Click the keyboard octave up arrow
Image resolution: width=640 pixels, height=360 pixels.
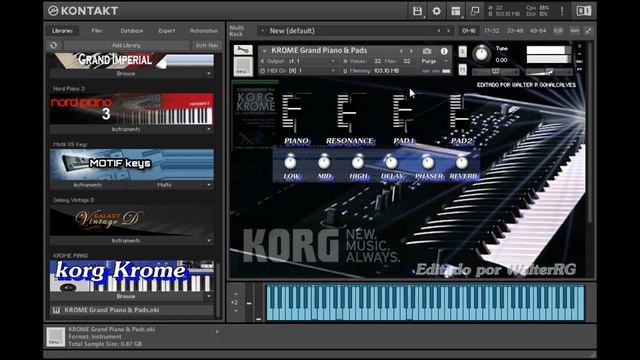(236, 294)
